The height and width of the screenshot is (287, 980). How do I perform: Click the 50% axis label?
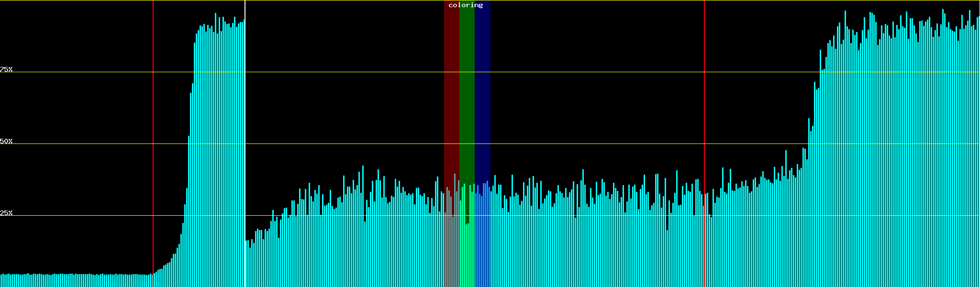[6, 141]
